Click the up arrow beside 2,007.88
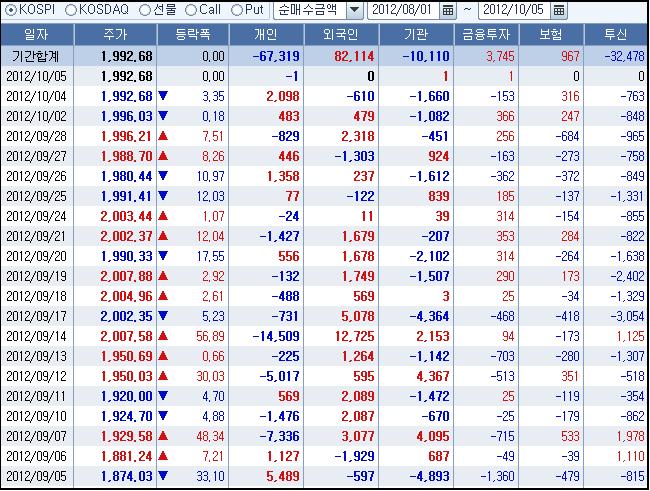 [x=163, y=276]
